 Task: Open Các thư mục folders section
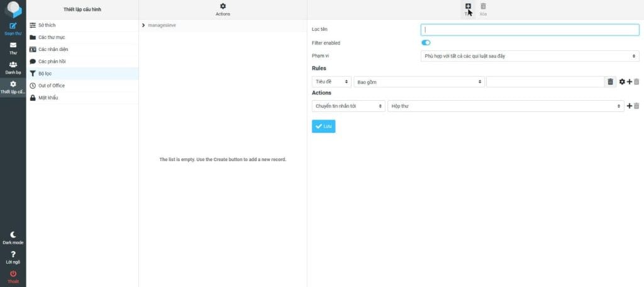coord(82,37)
